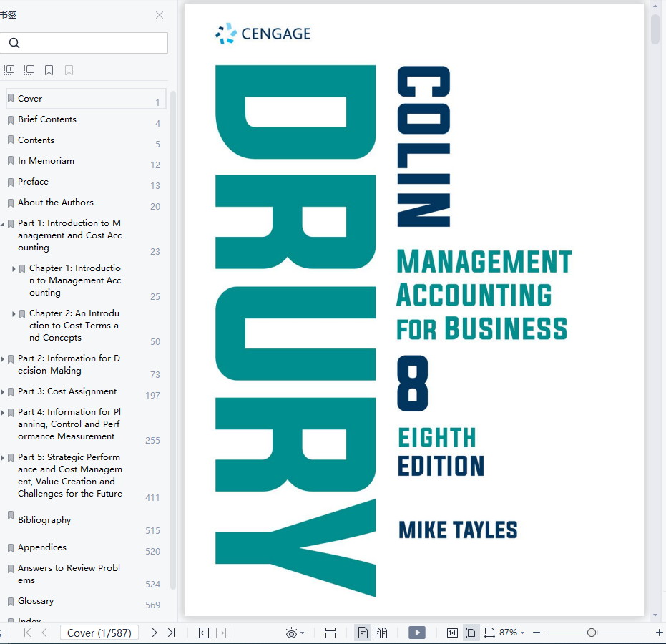Zoom out with the minus button
The height and width of the screenshot is (644, 666).
click(x=537, y=633)
